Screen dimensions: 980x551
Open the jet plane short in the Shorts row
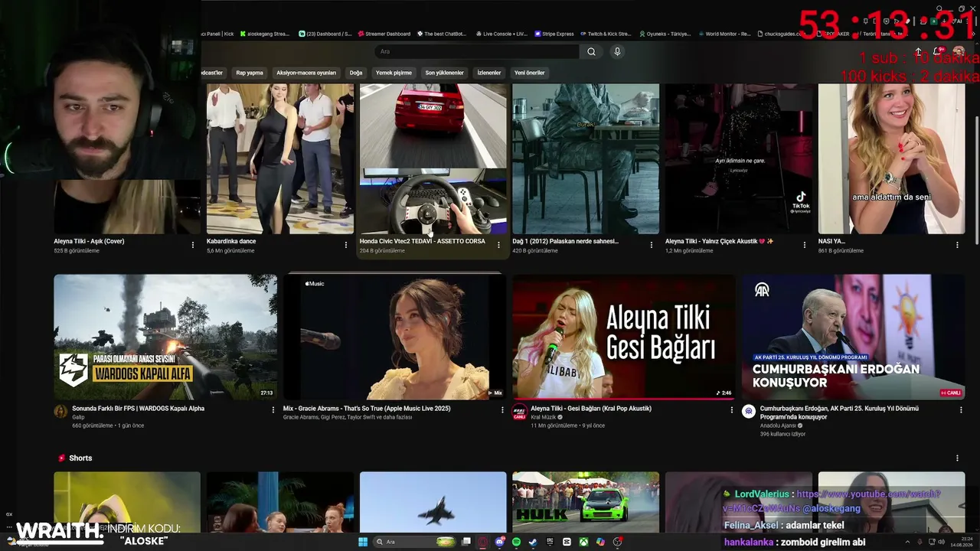click(x=433, y=502)
